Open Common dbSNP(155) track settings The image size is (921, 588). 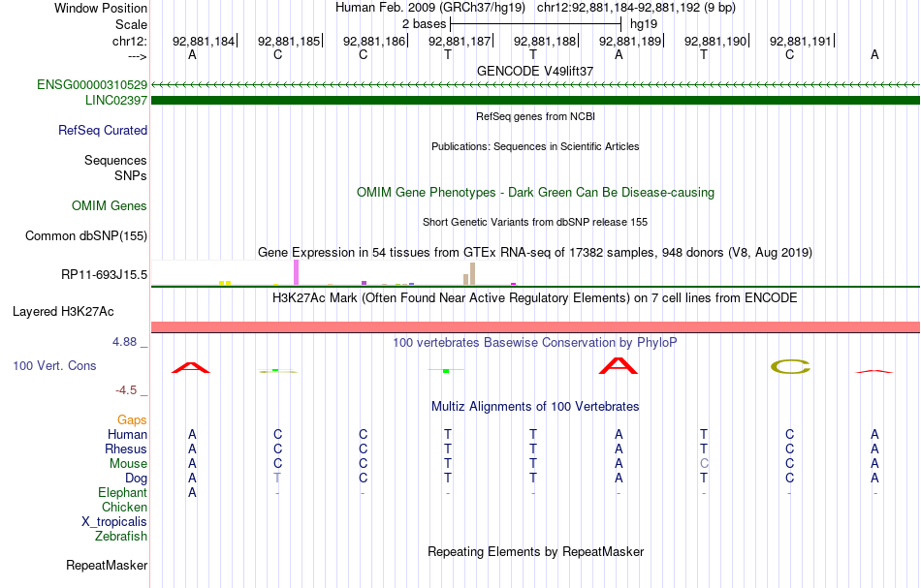click(x=86, y=236)
